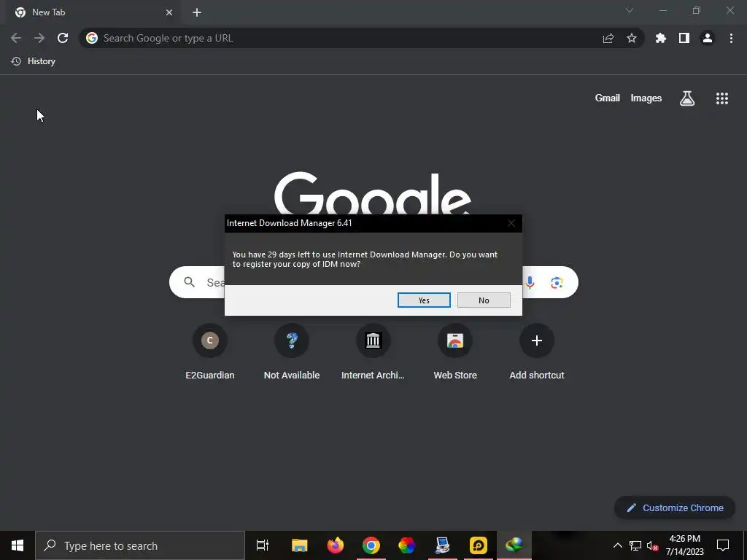Click the Google Lens camera icon

tap(557, 282)
